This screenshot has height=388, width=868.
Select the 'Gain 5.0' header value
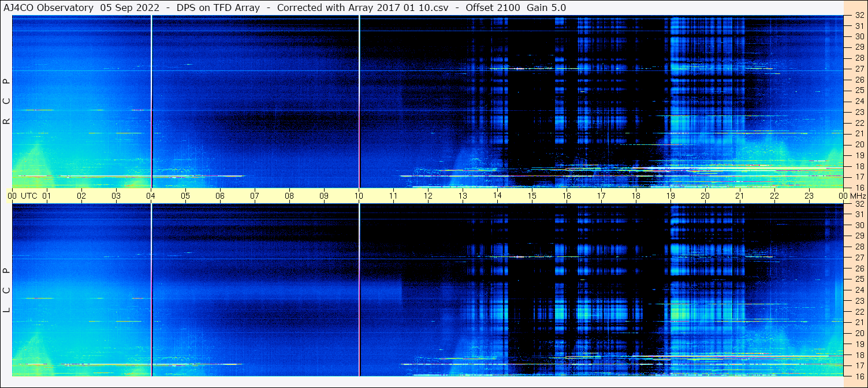point(546,8)
